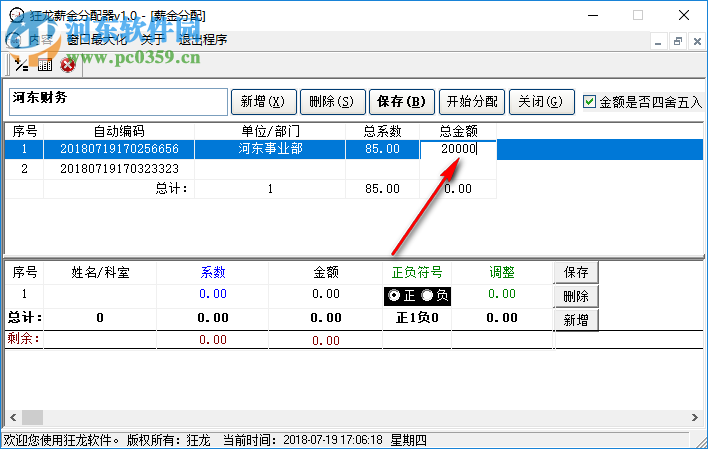The height and width of the screenshot is (449, 708).
Task: Select the 负 radio option
Action: [x=427, y=295]
